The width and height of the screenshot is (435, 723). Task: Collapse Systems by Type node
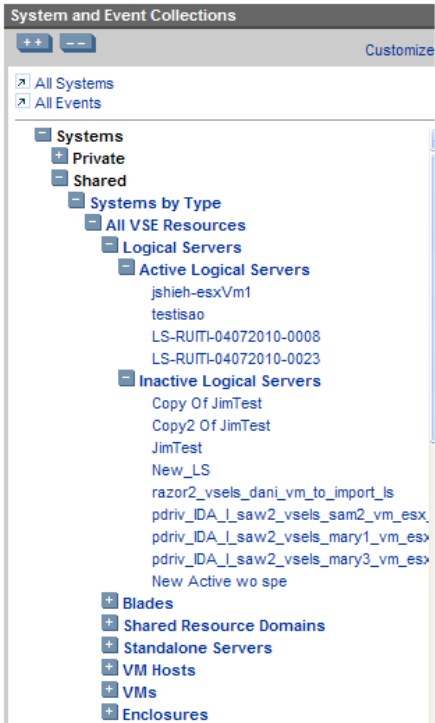[76, 201]
